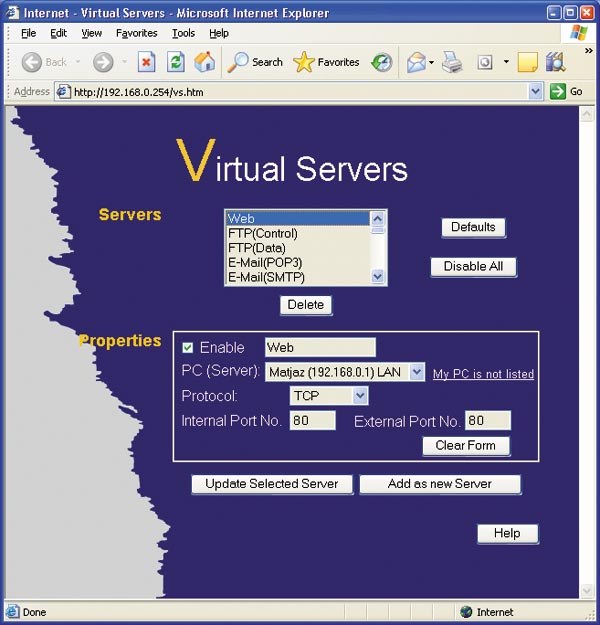Open the Tools menu
This screenshot has width=600, height=625.
[x=183, y=33]
